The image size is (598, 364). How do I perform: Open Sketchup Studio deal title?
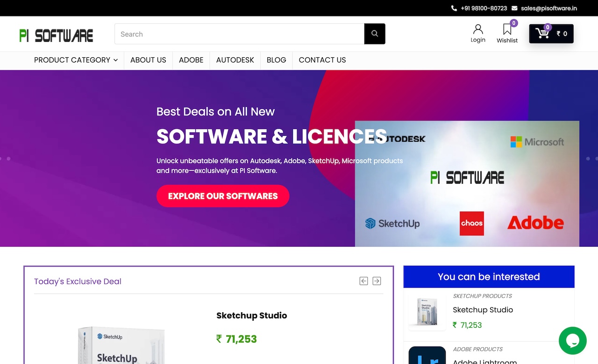coord(252,315)
